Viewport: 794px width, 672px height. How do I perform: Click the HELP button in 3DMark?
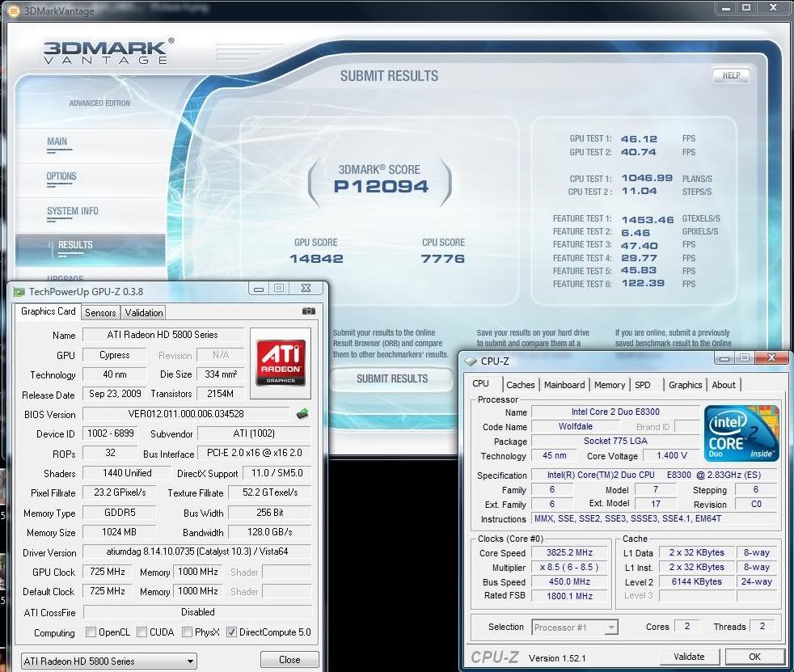pyautogui.click(x=731, y=75)
